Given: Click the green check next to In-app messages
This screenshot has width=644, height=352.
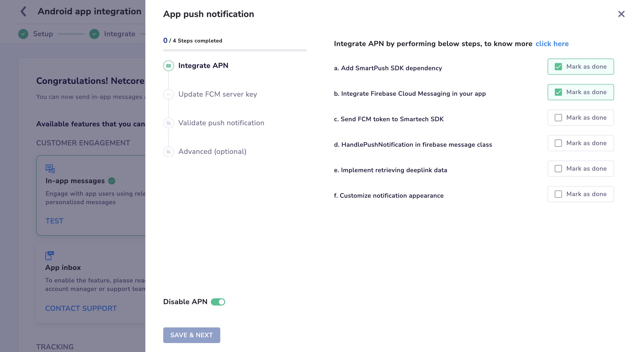Looking at the screenshot, I should (112, 181).
